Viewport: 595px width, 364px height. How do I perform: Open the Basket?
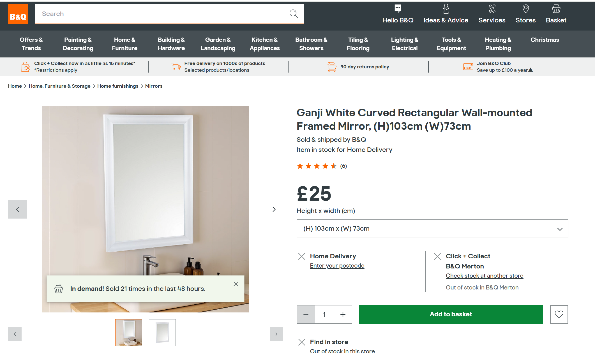click(556, 14)
